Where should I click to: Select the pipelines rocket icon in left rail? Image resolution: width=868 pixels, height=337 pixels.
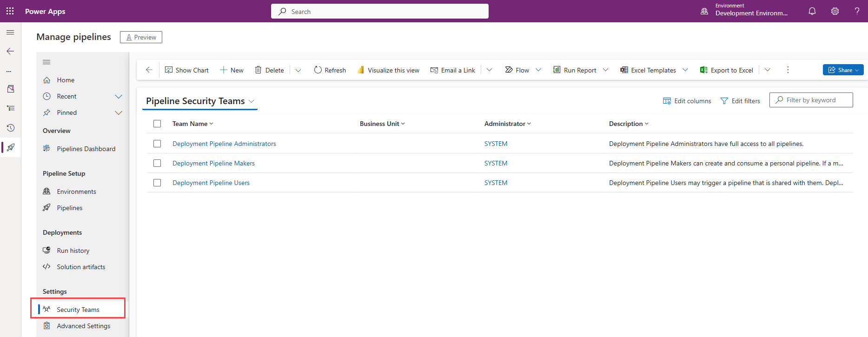[x=11, y=147]
